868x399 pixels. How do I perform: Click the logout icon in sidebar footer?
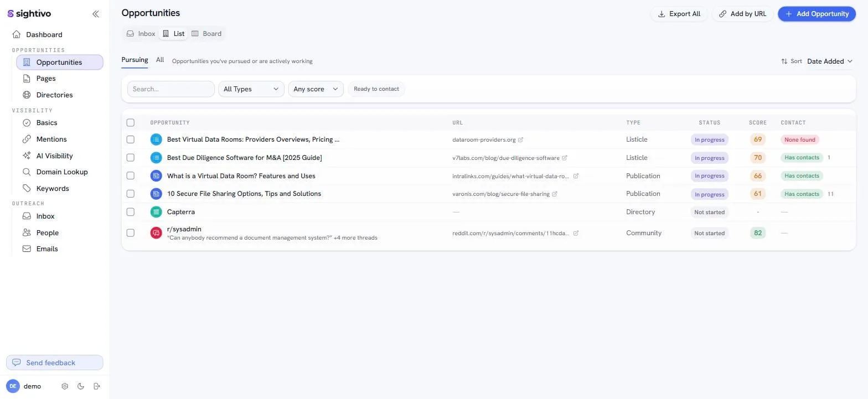(97, 386)
